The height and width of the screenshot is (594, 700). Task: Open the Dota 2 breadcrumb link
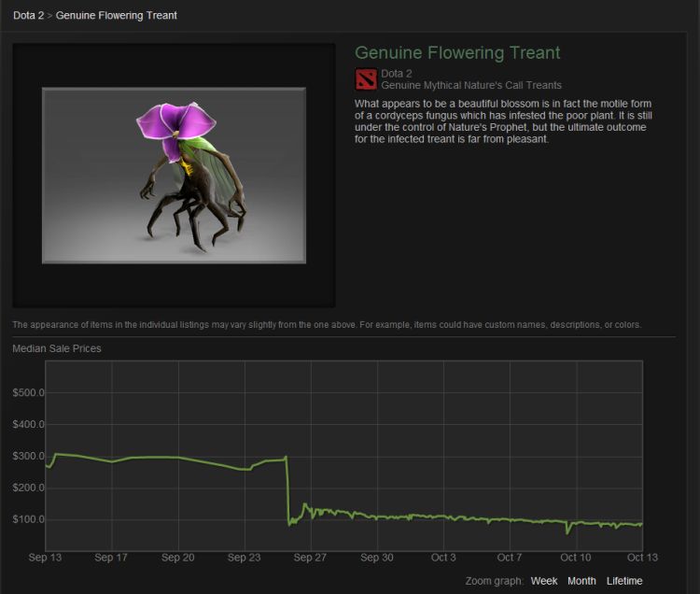point(28,16)
